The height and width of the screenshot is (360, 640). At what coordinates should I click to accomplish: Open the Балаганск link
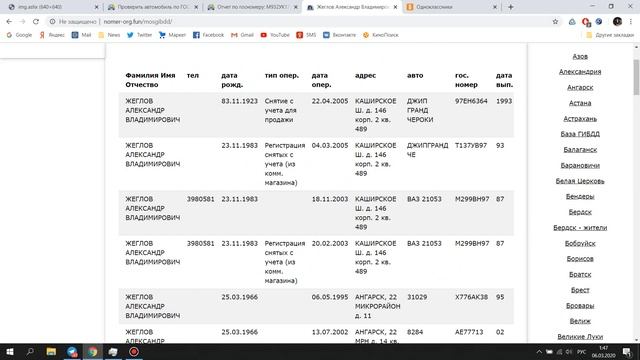pyautogui.click(x=580, y=150)
